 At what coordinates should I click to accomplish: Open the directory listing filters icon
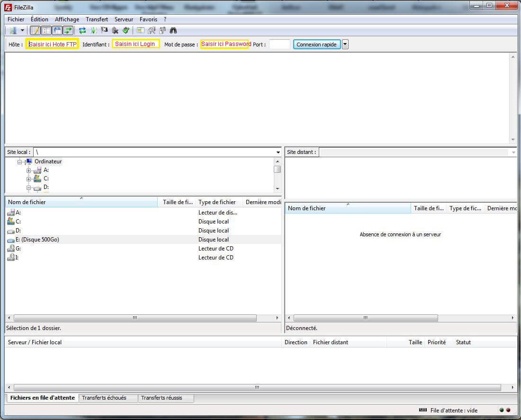click(141, 31)
